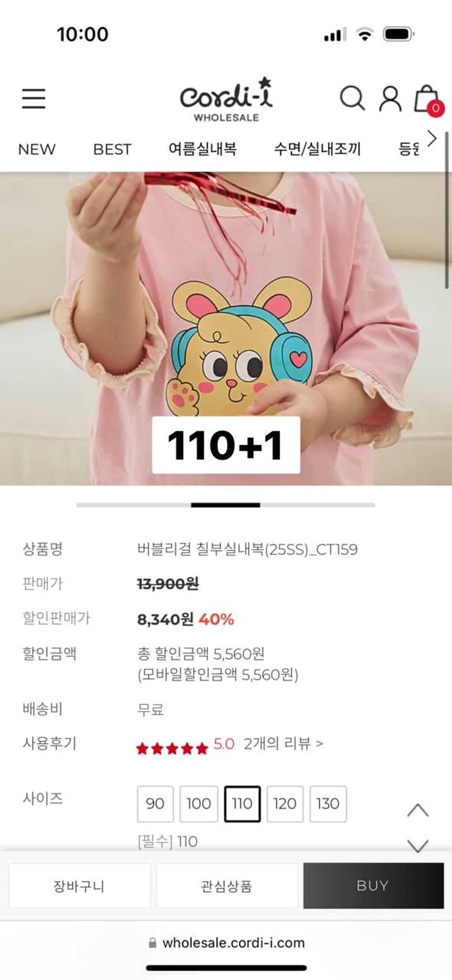Tap the BUY button
This screenshot has height=980, width=452.
[x=373, y=885]
